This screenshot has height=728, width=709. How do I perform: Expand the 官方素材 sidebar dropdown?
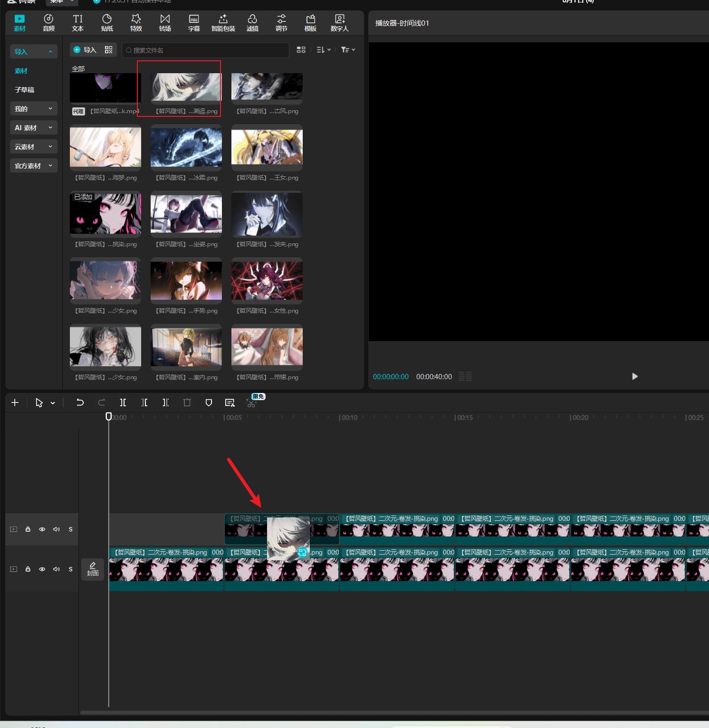point(34,166)
